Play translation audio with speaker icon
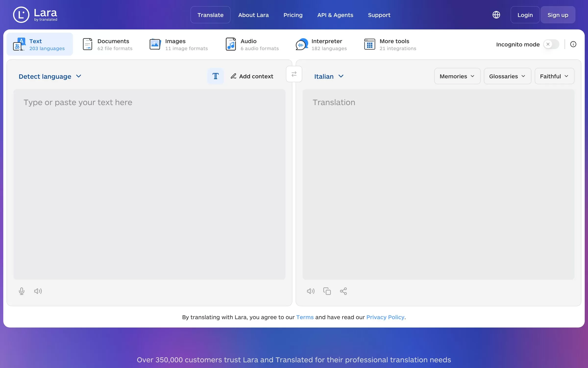The width and height of the screenshot is (588, 368). [x=310, y=291]
